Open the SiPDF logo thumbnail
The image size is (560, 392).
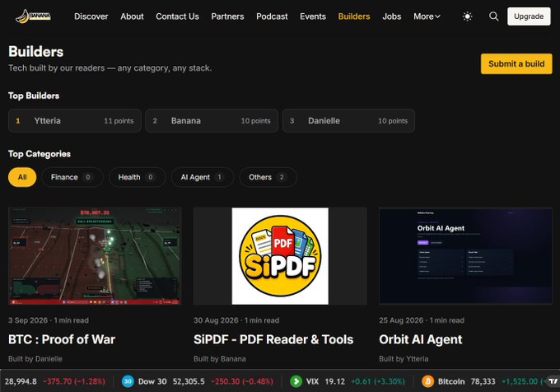pos(280,256)
